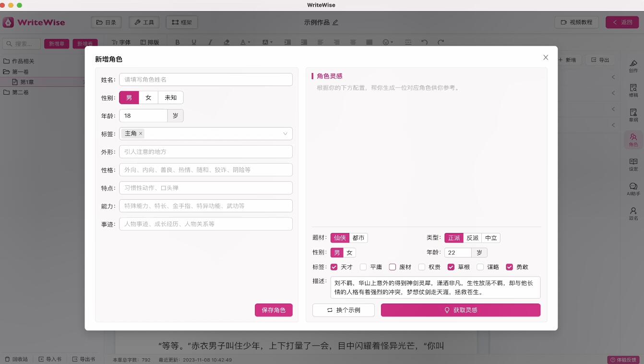
Task: Enable the 谋略 tag checkbox
Action: [480, 267]
